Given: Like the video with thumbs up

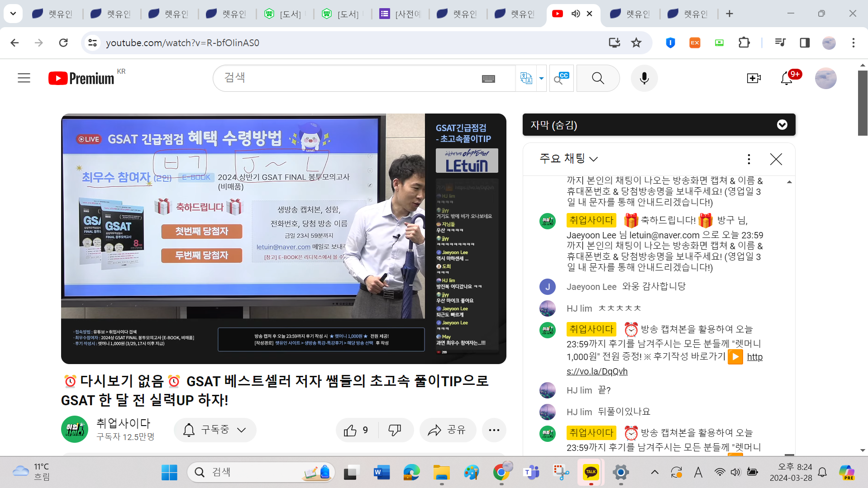Looking at the screenshot, I should 357,430.
